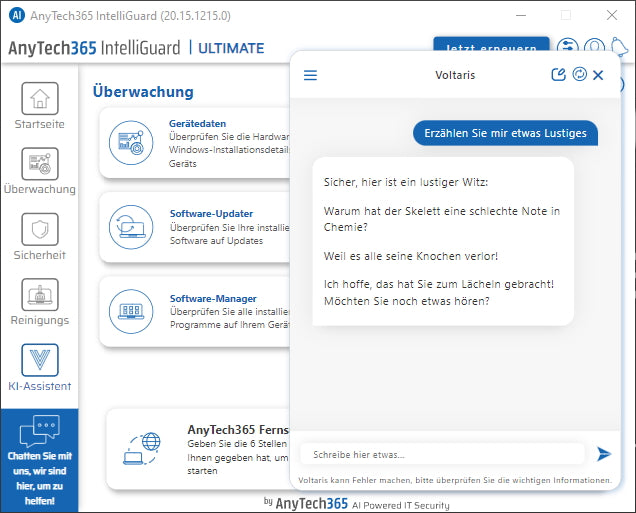The width and height of the screenshot is (636, 513).
Task: Select the KI-Assistent sidebar icon
Action: (39, 368)
